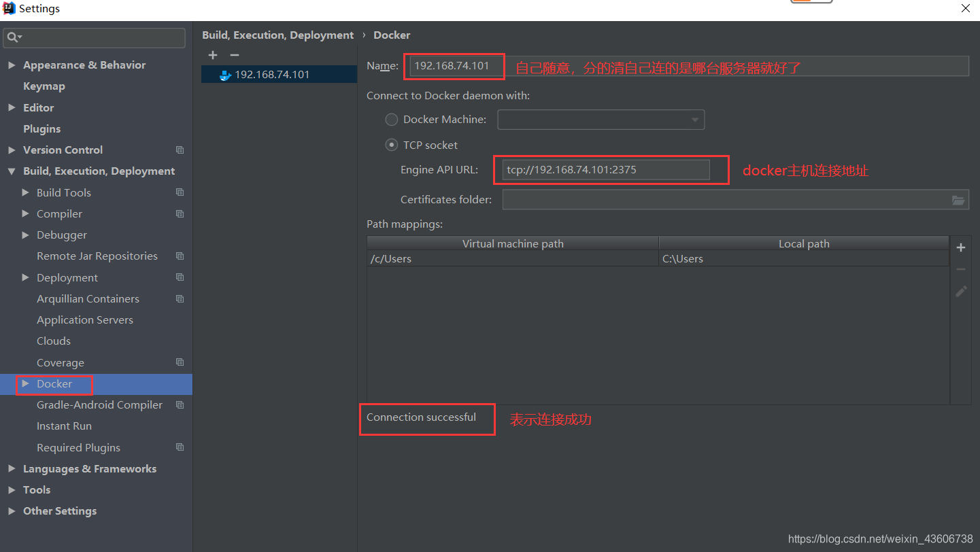This screenshot has height=552, width=980.
Task: Click project-level icon beside Coverage
Action: (x=180, y=362)
